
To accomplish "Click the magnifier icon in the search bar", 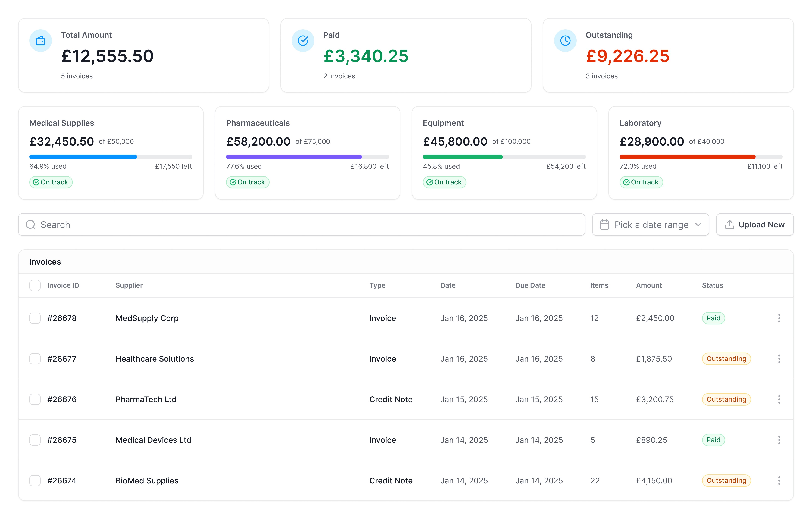I will click(31, 225).
